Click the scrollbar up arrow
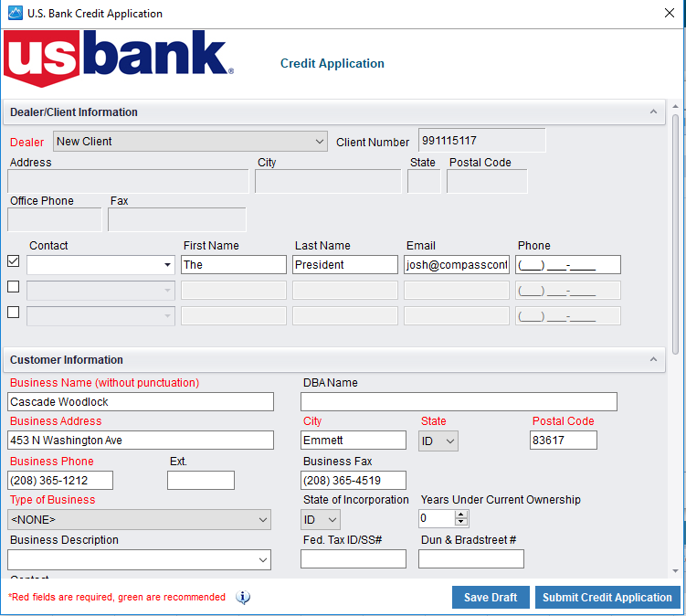686x616 pixels. (x=676, y=106)
